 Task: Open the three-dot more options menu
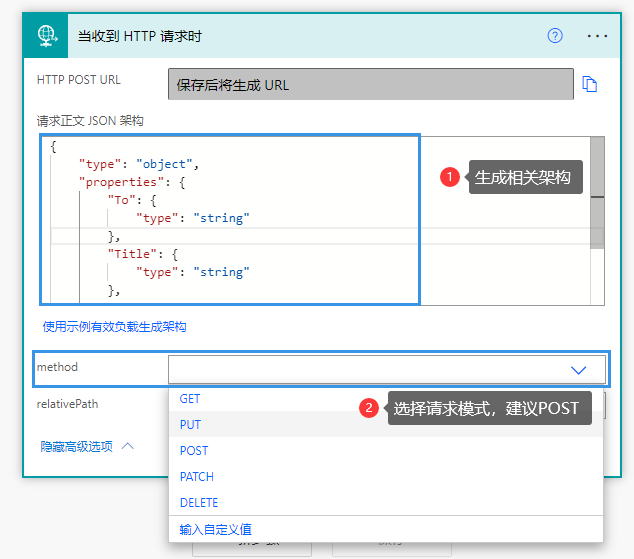597,36
